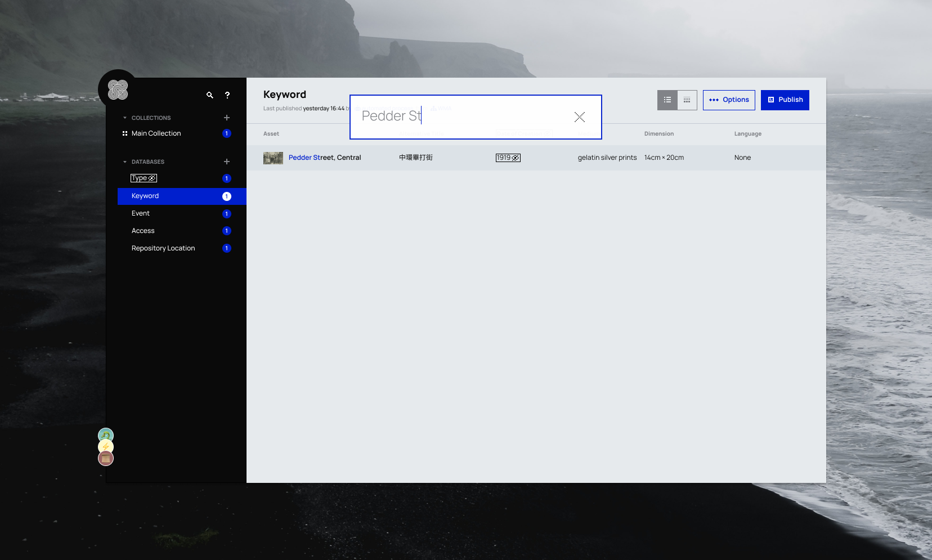Open the sidebar search magnifier icon
This screenshot has width=932, height=560.
pos(210,95)
